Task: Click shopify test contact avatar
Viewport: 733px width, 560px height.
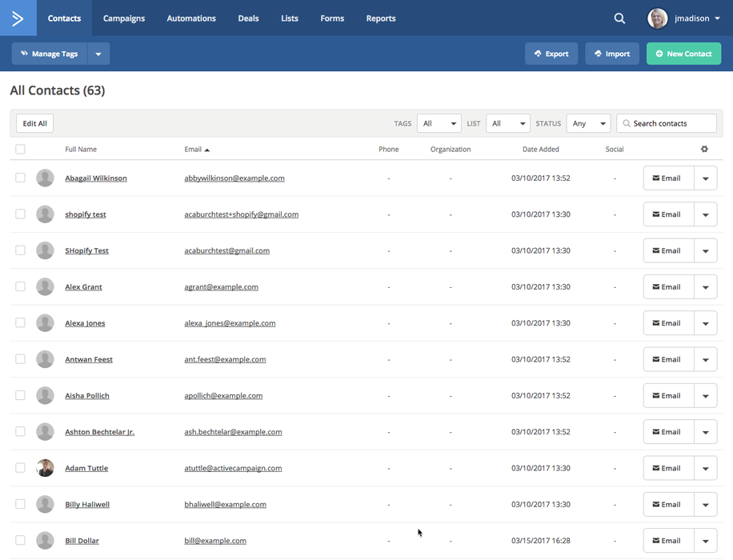Action: click(45, 214)
